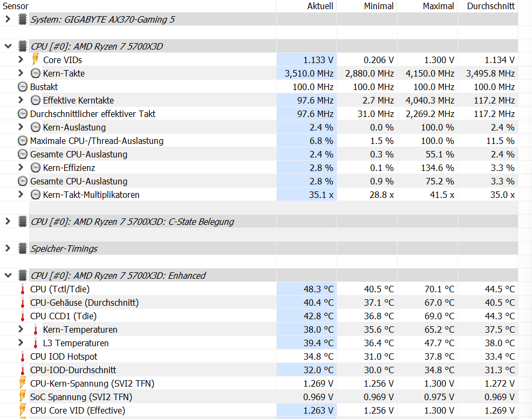Image resolution: width=532 pixels, height=419 pixels.
Task: Select the Durchschnittlicher effektiver Takt label
Action: pyautogui.click(x=93, y=114)
